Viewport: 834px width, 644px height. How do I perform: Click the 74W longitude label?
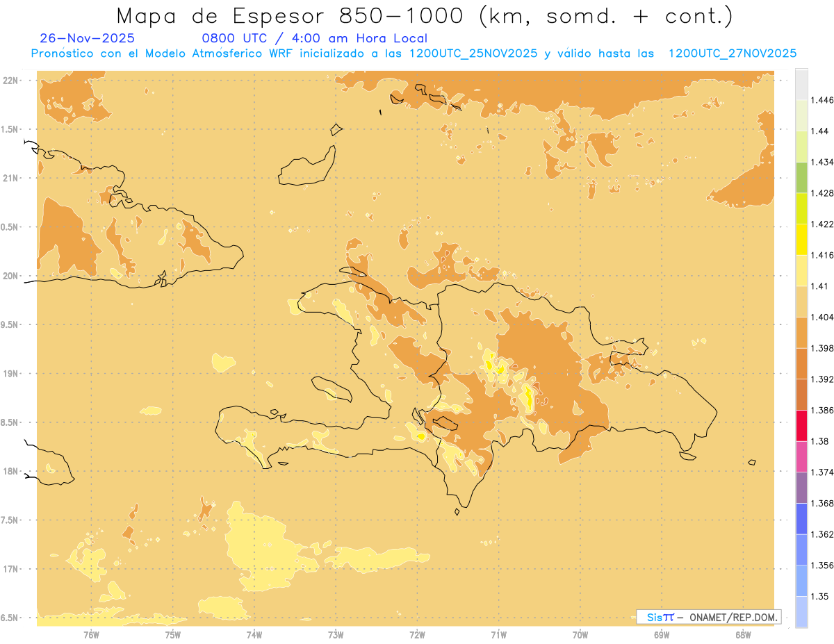(254, 635)
